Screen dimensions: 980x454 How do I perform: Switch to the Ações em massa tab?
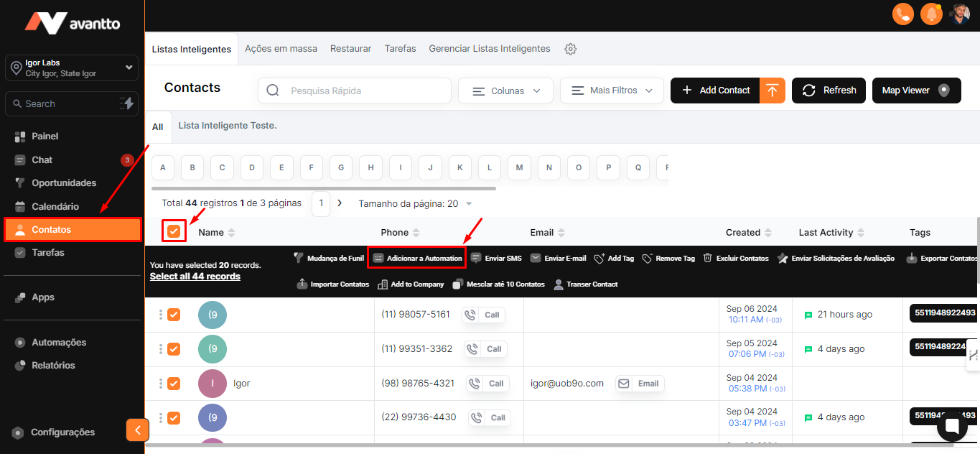pyautogui.click(x=281, y=49)
